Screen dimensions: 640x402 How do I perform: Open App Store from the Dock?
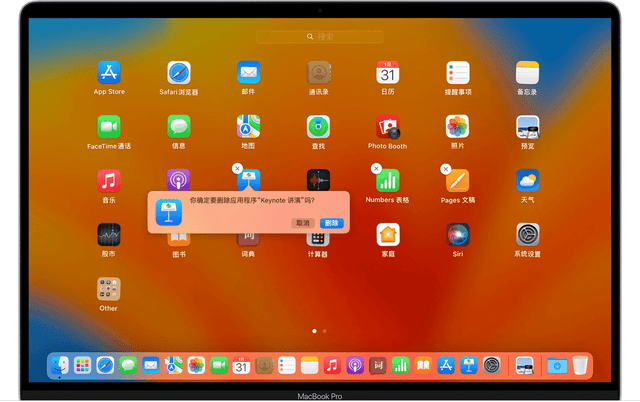446,365
